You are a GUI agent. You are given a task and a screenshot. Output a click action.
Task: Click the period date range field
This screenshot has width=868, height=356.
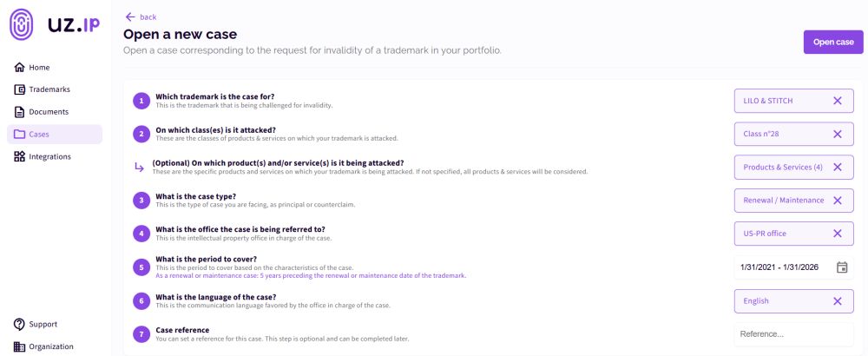tap(781, 267)
